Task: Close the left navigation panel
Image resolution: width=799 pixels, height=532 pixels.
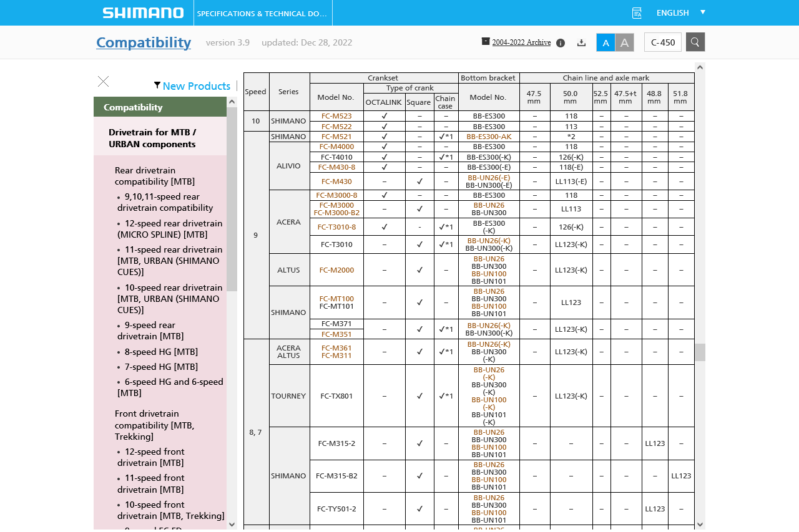Action: tap(103, 82)
